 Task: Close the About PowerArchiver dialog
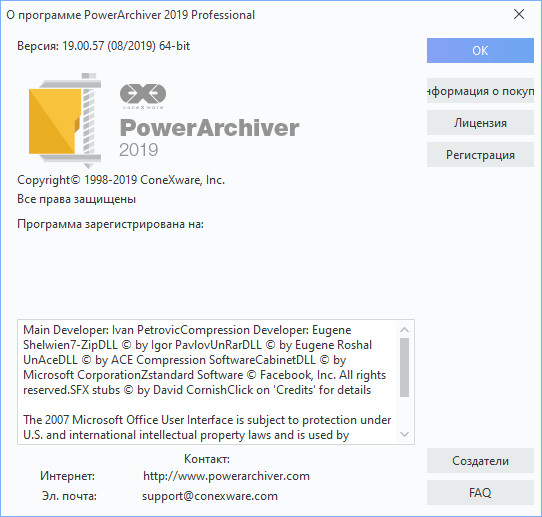pos(519,15)
